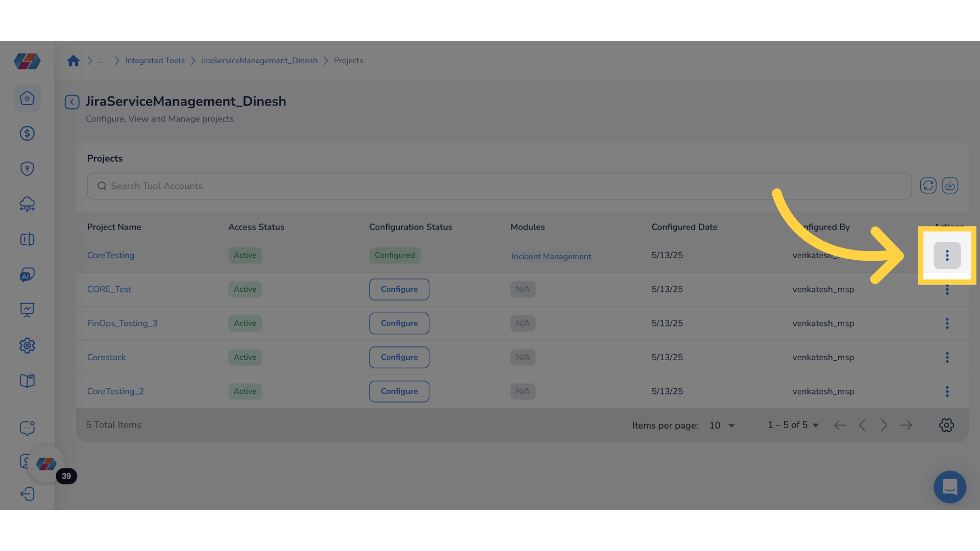Open the cloud operations sidebar icon
The height and width of the screenshot is (551, 980).
pos(27,204)
